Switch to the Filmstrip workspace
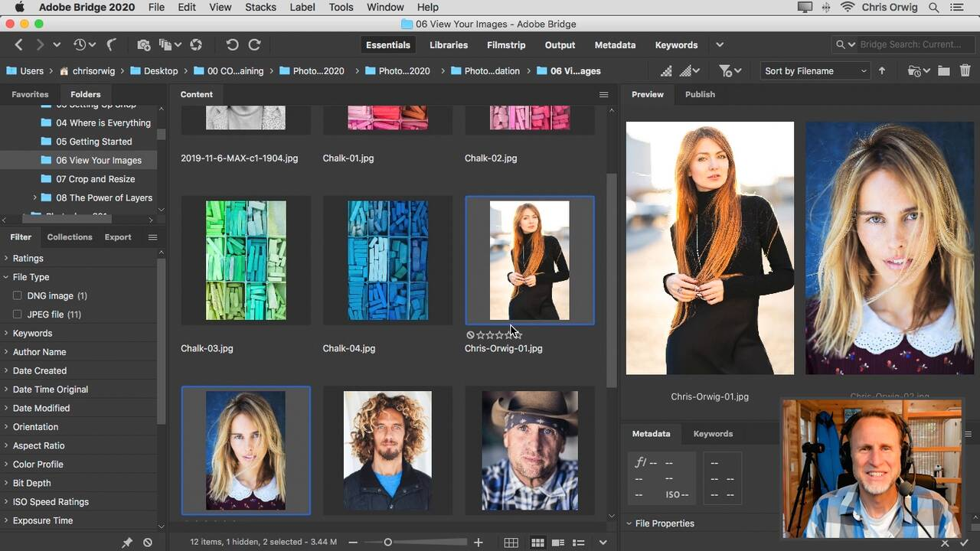 tap(506, 45)
